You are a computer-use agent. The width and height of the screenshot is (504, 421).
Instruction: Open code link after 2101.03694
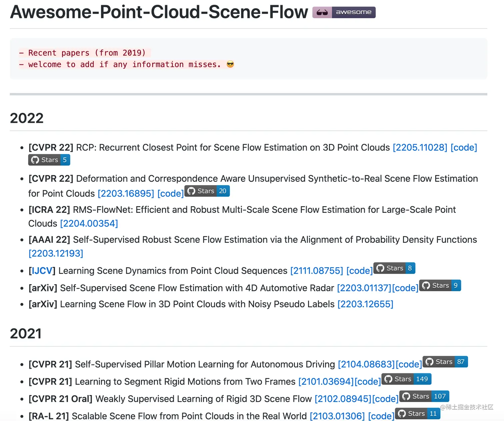368,382
